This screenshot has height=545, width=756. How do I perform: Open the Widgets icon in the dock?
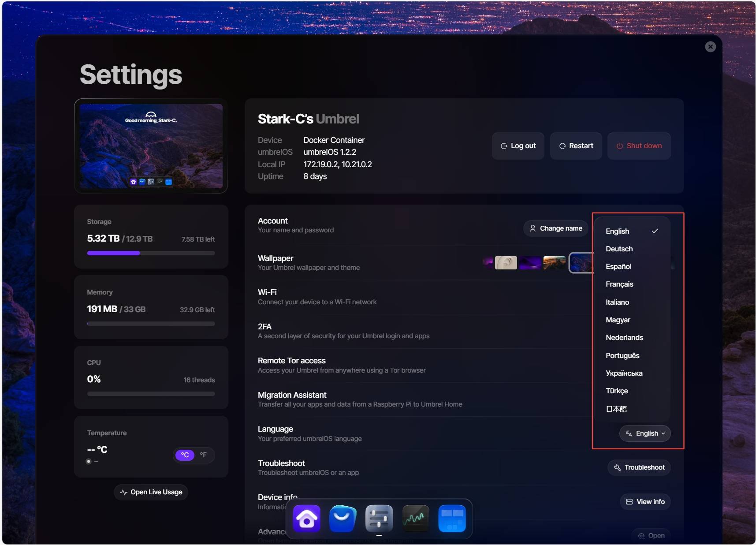click(x=452, y=519)
